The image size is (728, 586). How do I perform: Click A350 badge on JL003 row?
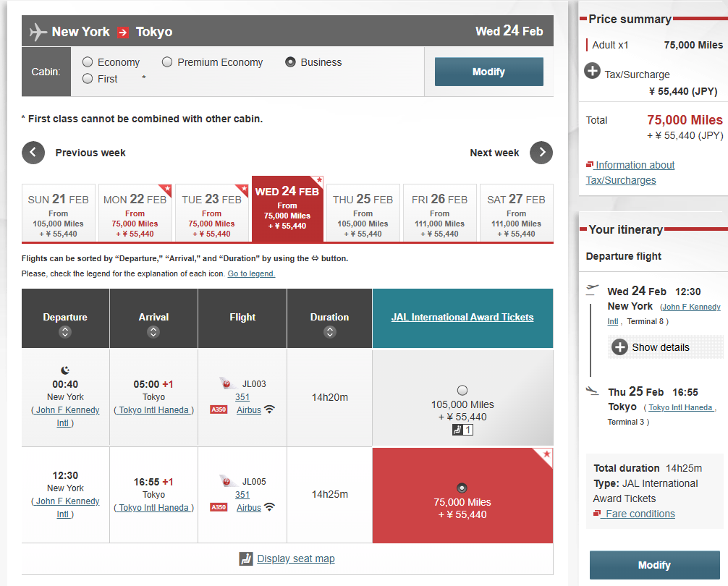point(219,409)
